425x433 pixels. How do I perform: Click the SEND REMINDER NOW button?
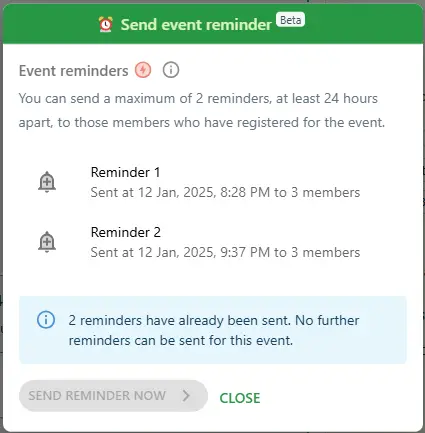113,396
